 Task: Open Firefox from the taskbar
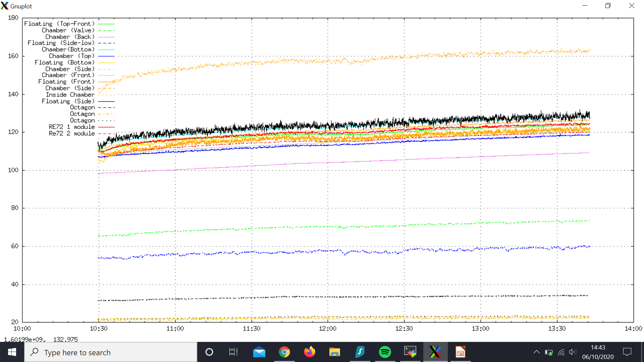(x=309, y=352)
